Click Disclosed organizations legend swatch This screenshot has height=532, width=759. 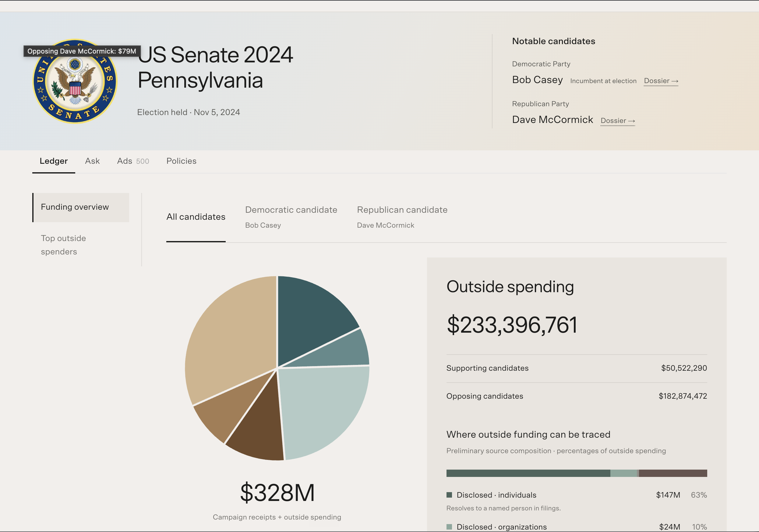tap(449, 527)
